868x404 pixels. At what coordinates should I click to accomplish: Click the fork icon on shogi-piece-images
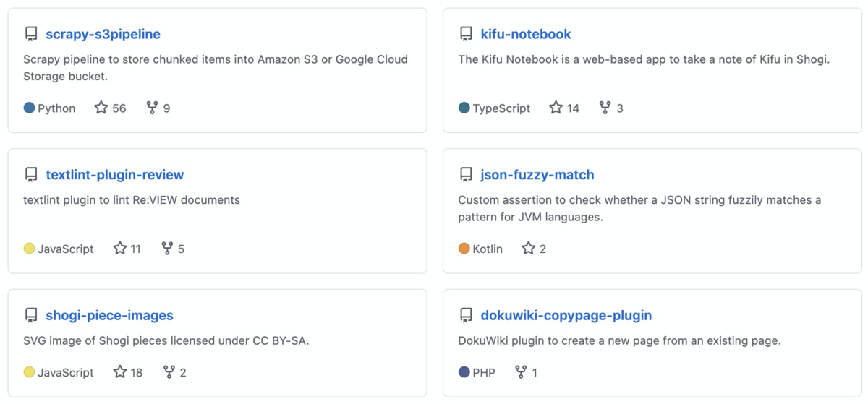point(169,372)
